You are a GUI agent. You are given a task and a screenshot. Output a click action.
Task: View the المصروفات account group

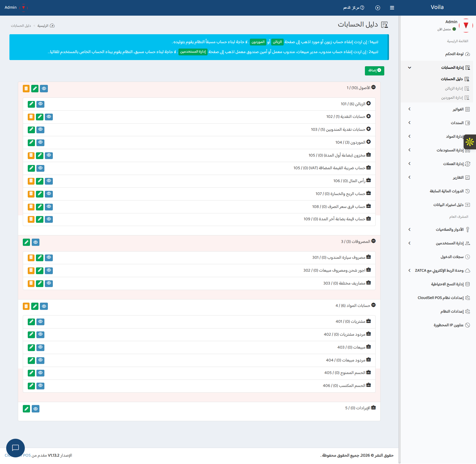35,242
